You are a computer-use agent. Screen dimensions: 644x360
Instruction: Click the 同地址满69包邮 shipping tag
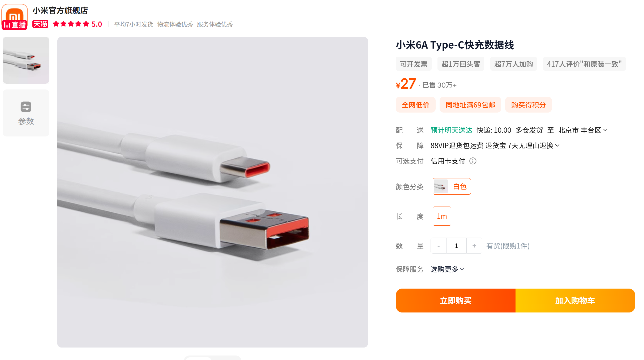pyautogui.click(x=470, y=105)
